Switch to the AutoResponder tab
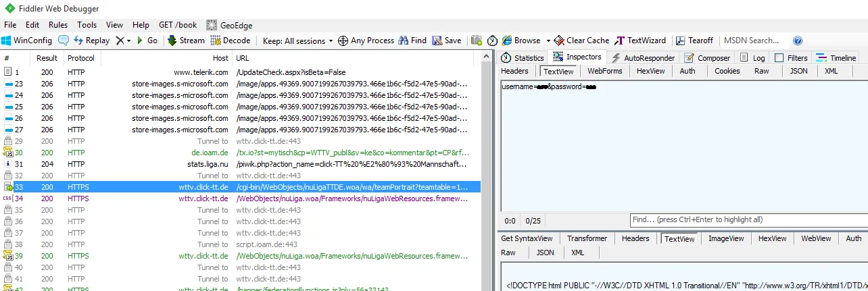 coord(643,57)
